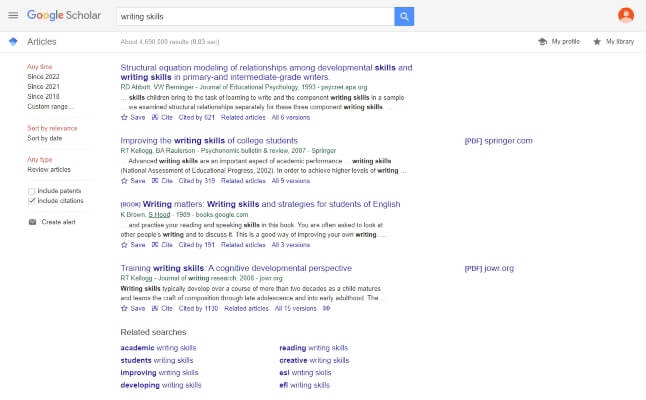
Task: Select Sort by relevance
Action: (x=52, y=128)
